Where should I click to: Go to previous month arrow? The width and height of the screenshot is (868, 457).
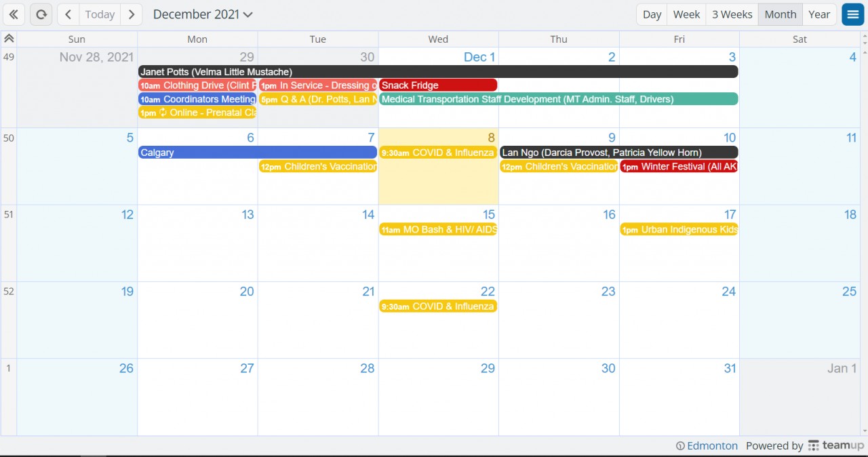click(68, 14)
